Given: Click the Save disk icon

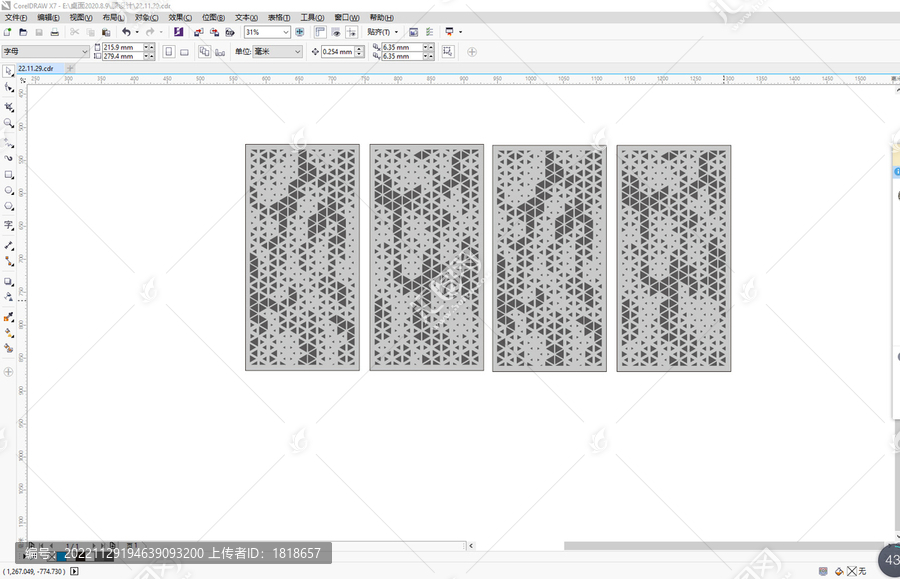Looking at the screenshot, I should pyautogui.click(x=39, y=32).
